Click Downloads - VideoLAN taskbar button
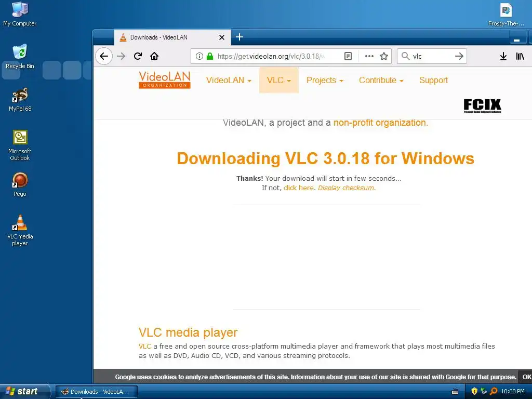Viewport: 532px width, 399px height. (x=96, y=392)
